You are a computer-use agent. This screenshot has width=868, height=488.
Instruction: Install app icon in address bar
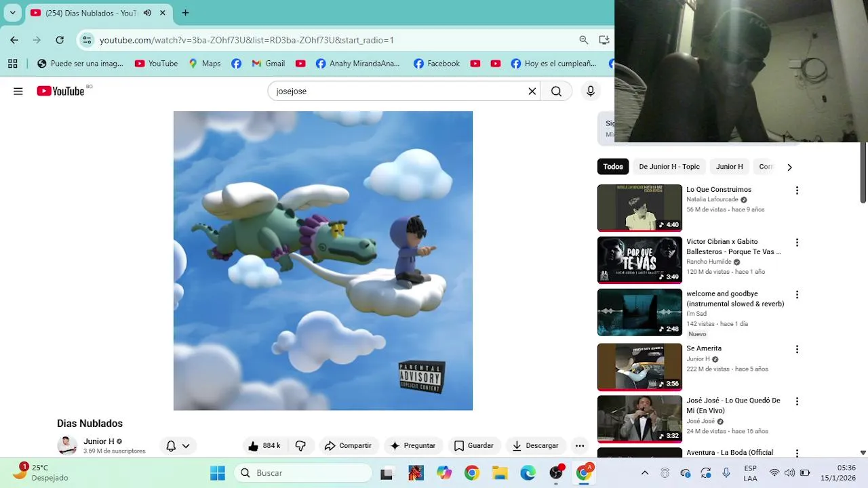604,40
